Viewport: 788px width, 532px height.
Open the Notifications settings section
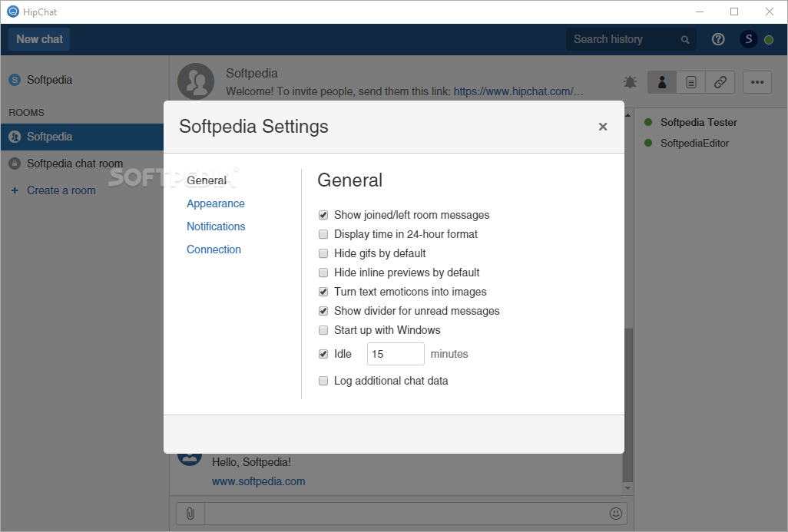pos(216,226)
